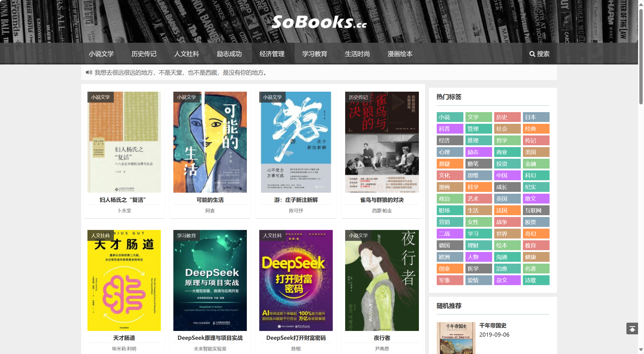The width and height of the screenshot is (644, 354).
Task: Click the 雀鸟与群狼的对决 title link
Action: click(x=382, y=200)
